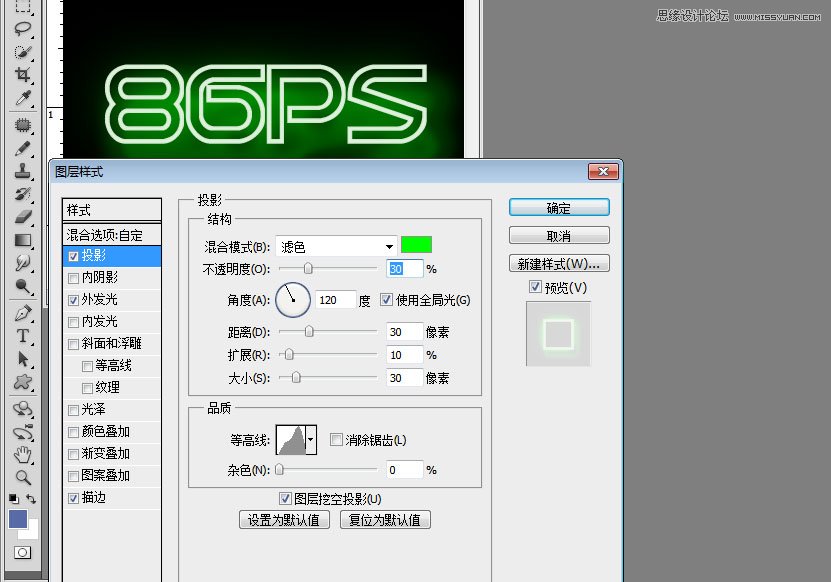Reset default foreground and background colors

pyautogui.click(x=14, y=499)
